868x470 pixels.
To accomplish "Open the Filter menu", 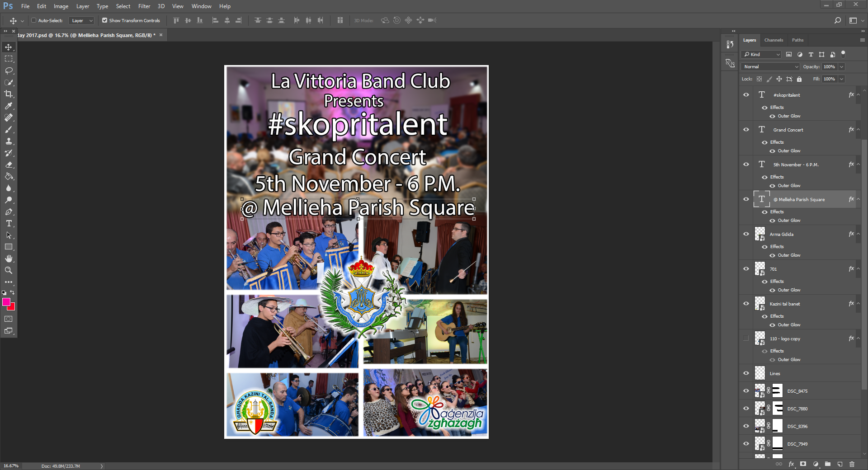I will tap(144, 6).
